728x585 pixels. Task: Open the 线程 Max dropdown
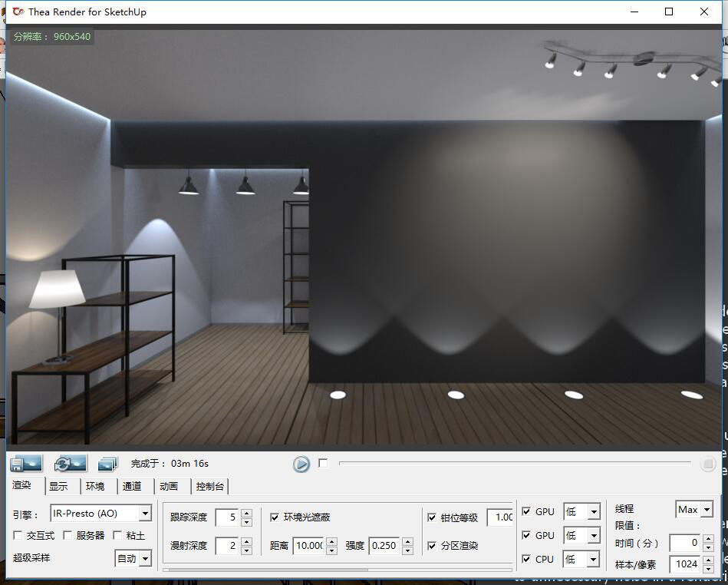click(694, 510)
